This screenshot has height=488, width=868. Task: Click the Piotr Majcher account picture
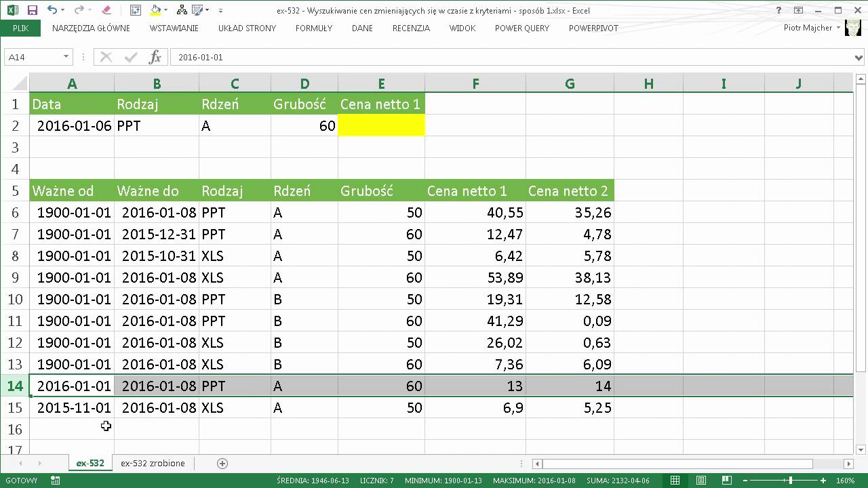pyautogui.click(x=852, y=28)
